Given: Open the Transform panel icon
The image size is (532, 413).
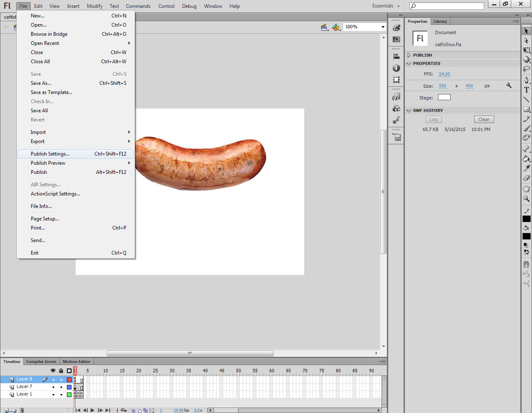Looking at the screenshot, I should coord(397,79).
